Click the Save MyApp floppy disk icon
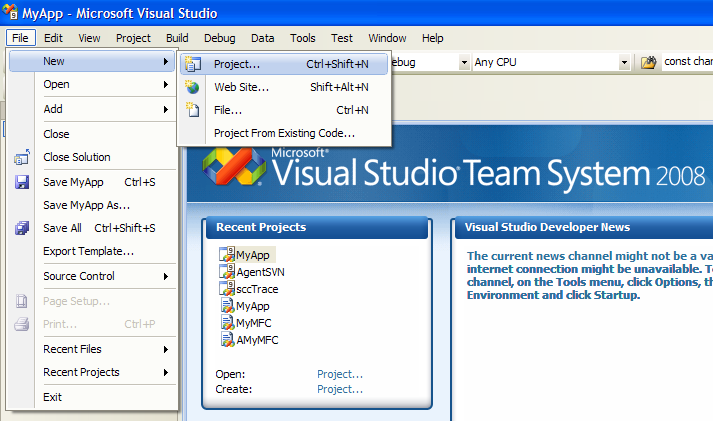This screenshot has width=713, height=421. (x=22, y=182)
